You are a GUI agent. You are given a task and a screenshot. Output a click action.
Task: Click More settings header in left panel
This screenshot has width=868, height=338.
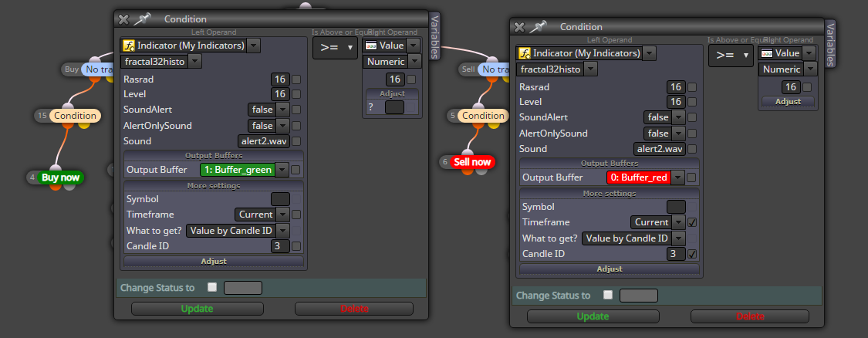(x=213, y=186)
